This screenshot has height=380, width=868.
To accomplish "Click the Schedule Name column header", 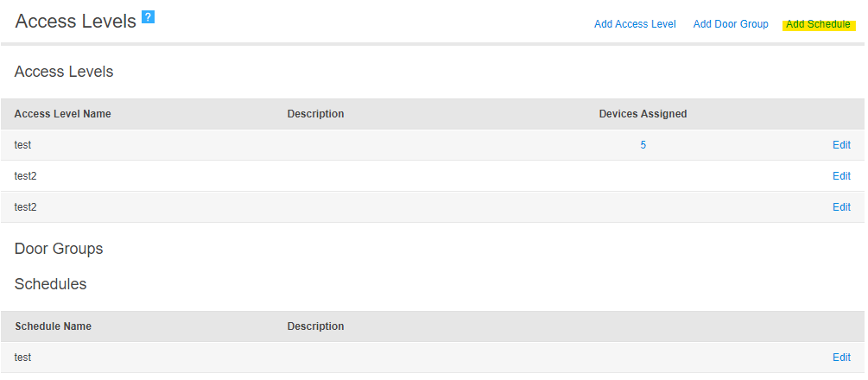I will 54,326.
